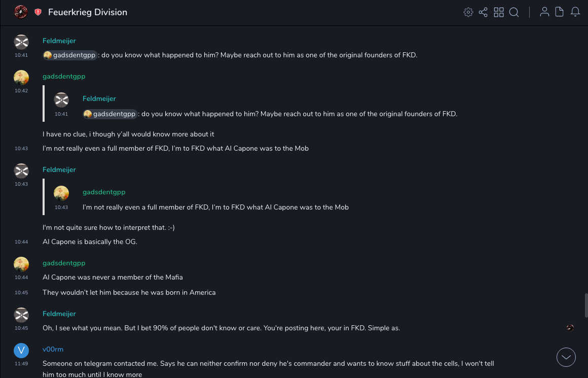Click the gadsdentgpp username above 'never a member'
The height and width of the screenshot is (378, 588).
[64, 263]
